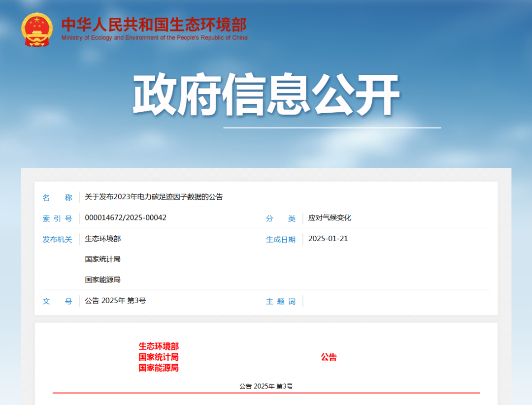The image size is (532, 405).
Task: Click the red 生态环境部 document header
Action: tap(159, 346)
